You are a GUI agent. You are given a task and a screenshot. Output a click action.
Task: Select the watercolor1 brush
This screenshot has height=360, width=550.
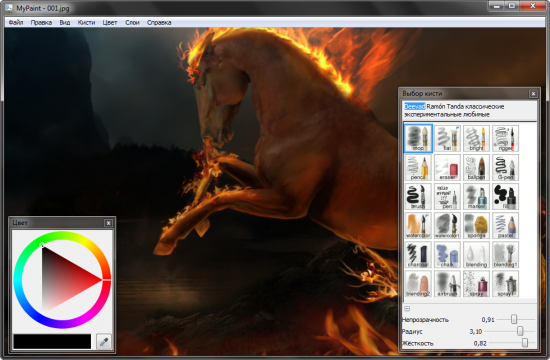tap(447, 226)
